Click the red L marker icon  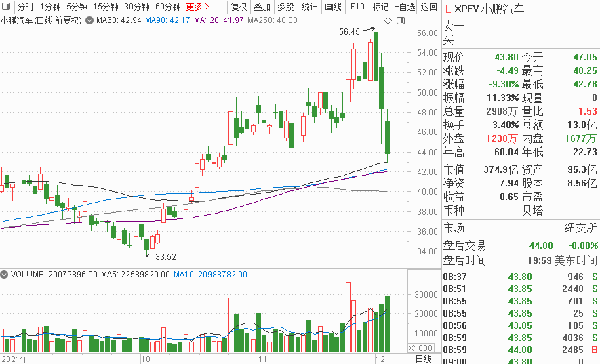(x=448, y=9)
